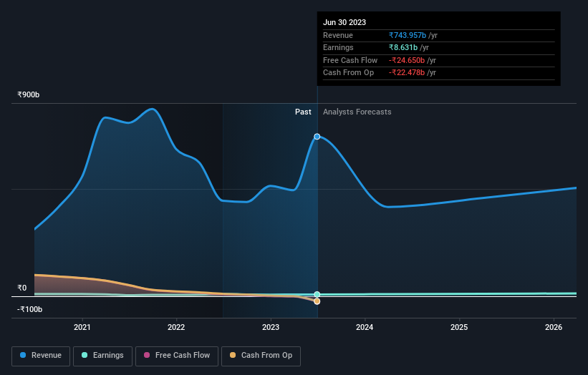Click the ₹900b y-axis label
This screenshot has width=588, height=375.
coord(29,94)
